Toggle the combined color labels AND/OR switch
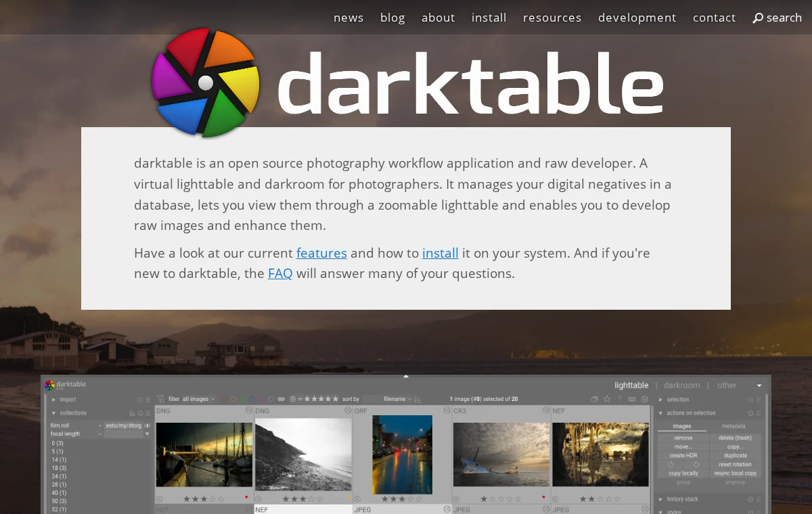 pyautogui.click(x=281, y=399)
